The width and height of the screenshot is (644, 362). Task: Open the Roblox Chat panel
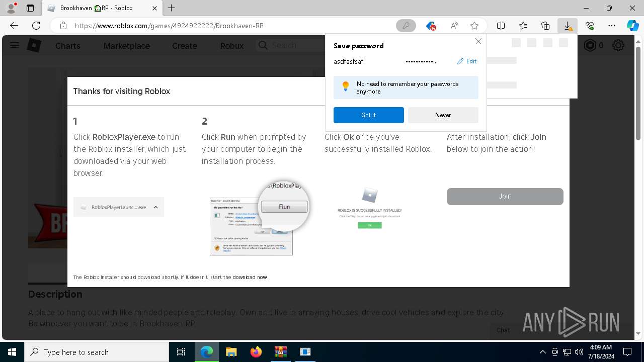click(503, 330)
